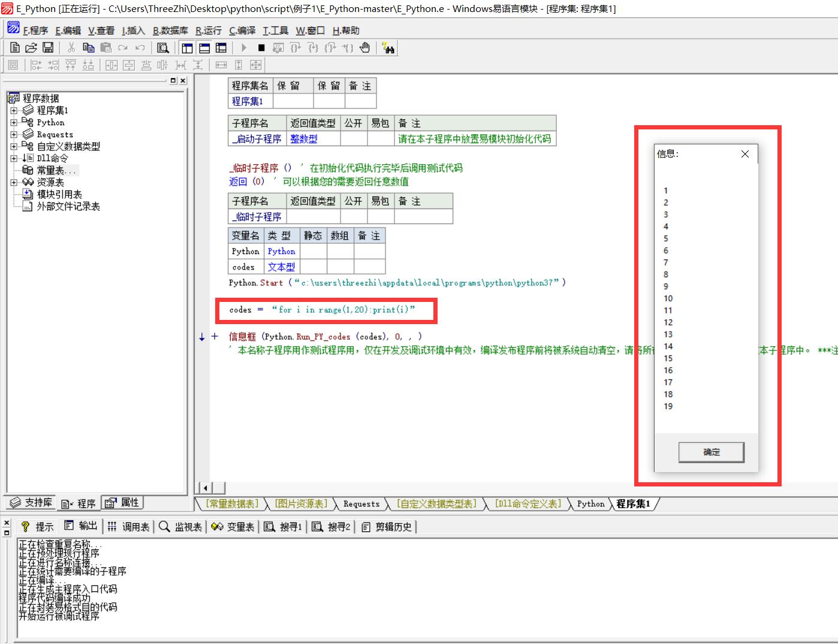Open the 剪辑历史 output tab

click(x=387, y=527)
